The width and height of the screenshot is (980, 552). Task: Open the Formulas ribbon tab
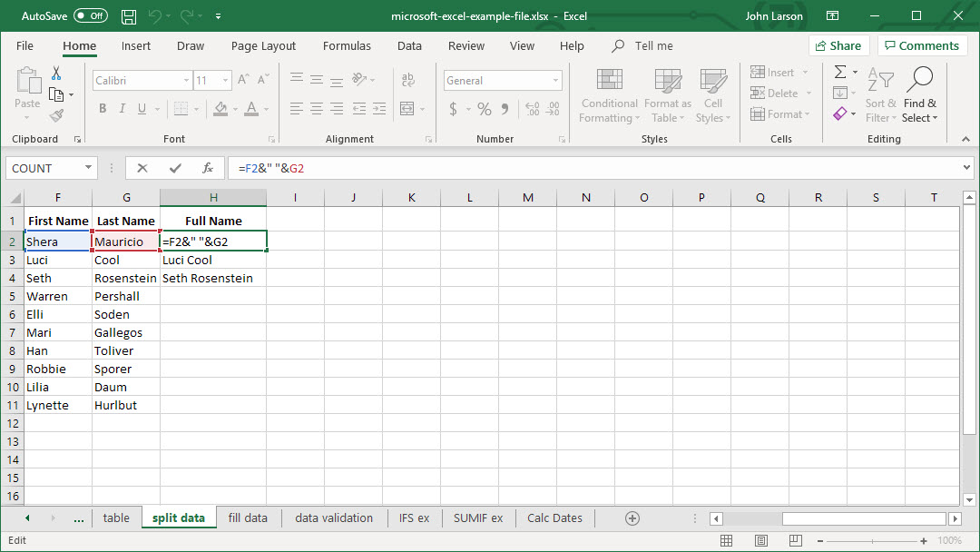tap(347, 46)
